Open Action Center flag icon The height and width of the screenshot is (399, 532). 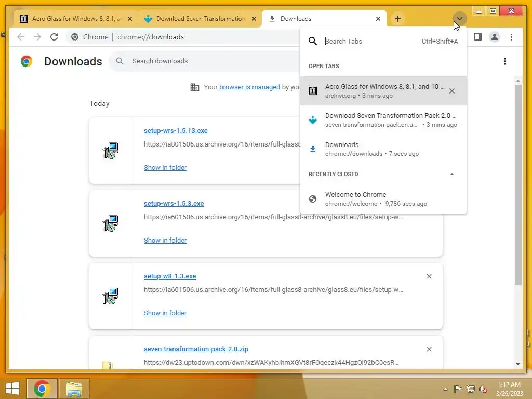[458, 389]
